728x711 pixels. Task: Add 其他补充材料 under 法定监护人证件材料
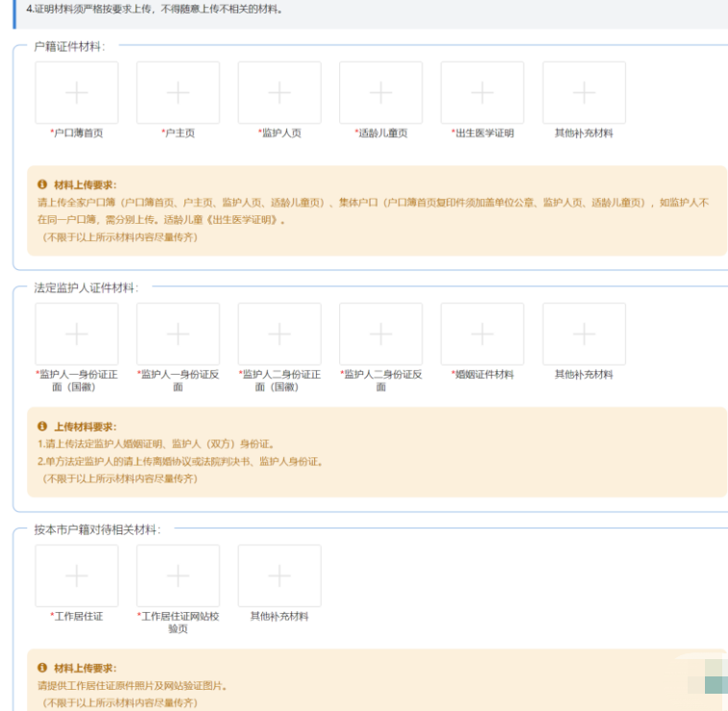tap(584, 334)
